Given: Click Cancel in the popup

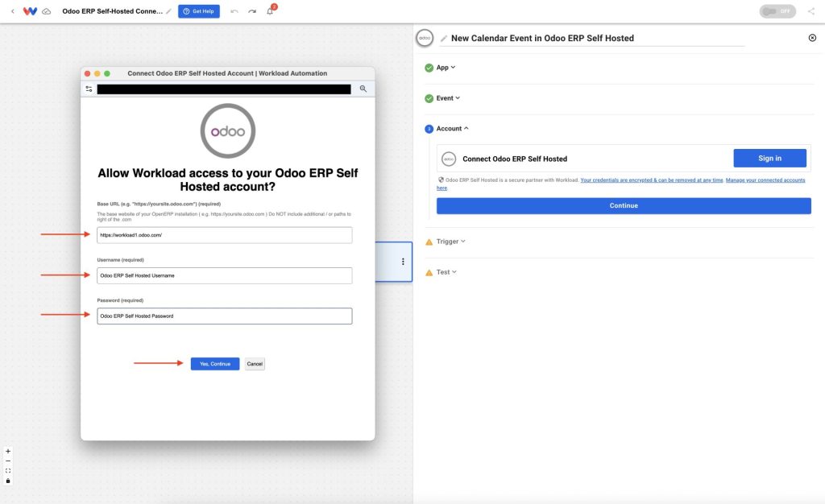Looking at the screenshot, I should click(255, 364).
